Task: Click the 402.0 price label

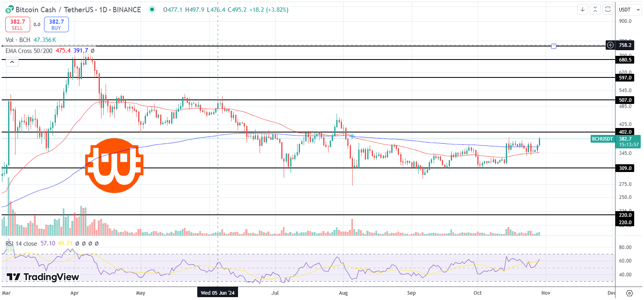Action: click(625, 132)
